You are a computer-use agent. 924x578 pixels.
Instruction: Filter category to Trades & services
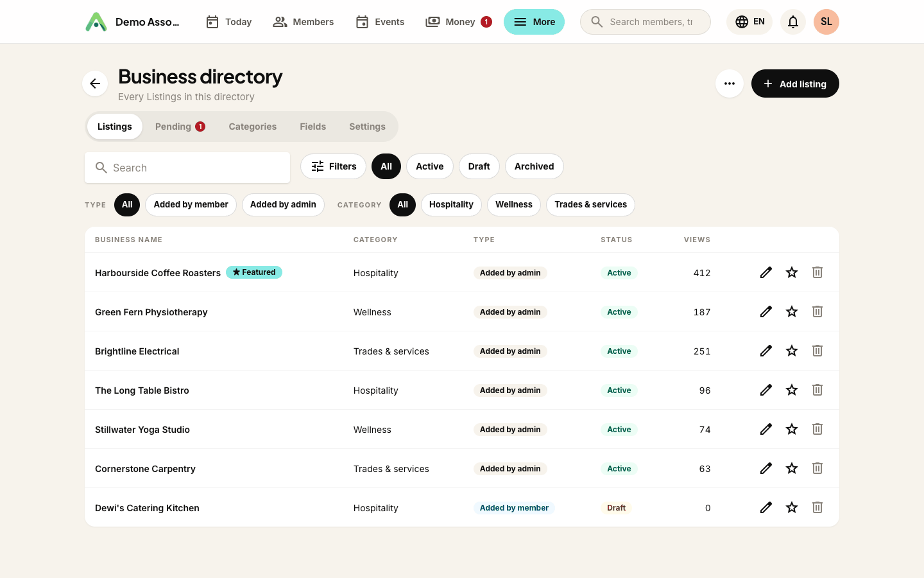(591, 205)
